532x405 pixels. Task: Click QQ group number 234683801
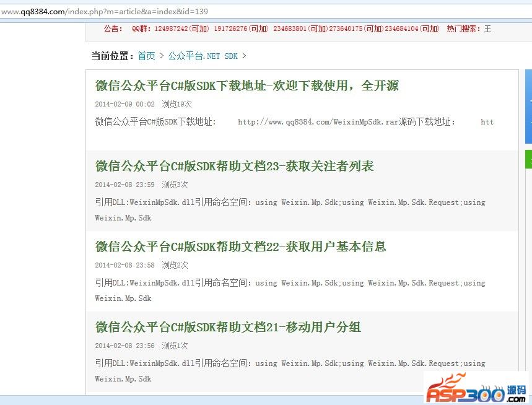290,29
